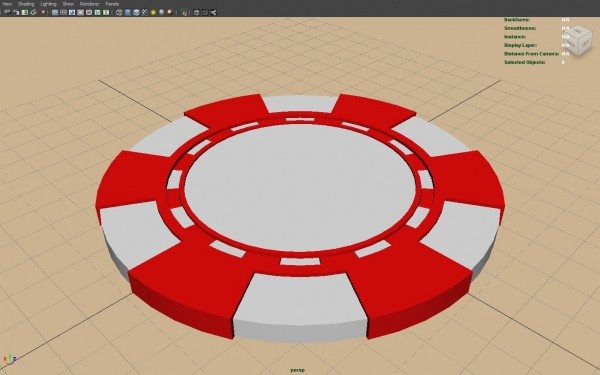Image resolution: width=600 pixels, height=375 pixels.
Task: Toggle the Safe Title icon
Action: [x=106, y=12]
